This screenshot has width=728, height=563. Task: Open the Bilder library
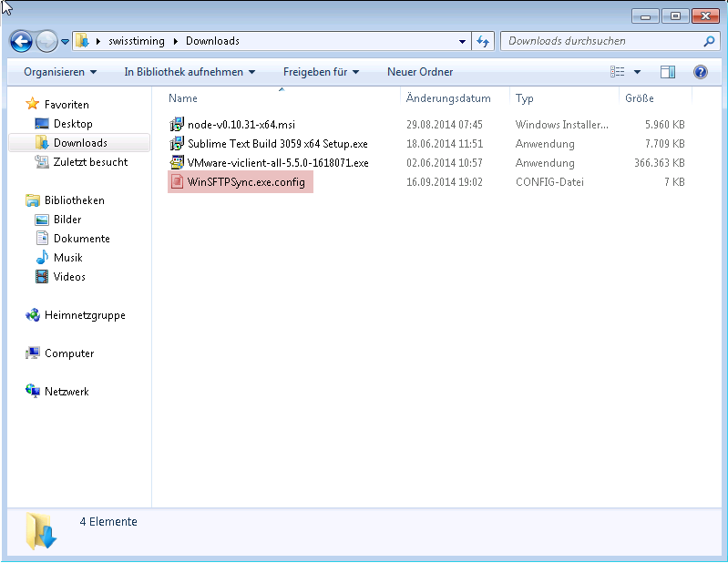[67, 219]
